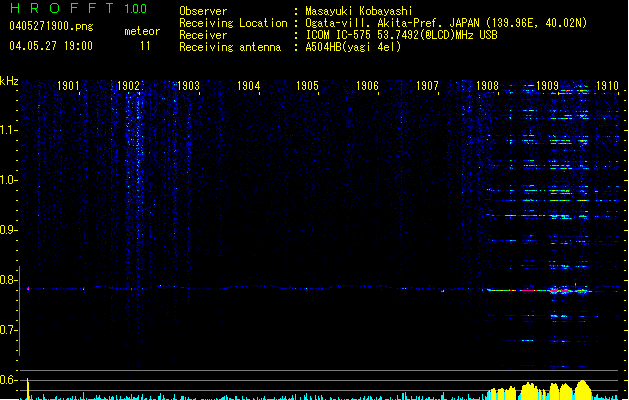
Task: Select the filename 0405271900.png
Action: coord(51,26)
